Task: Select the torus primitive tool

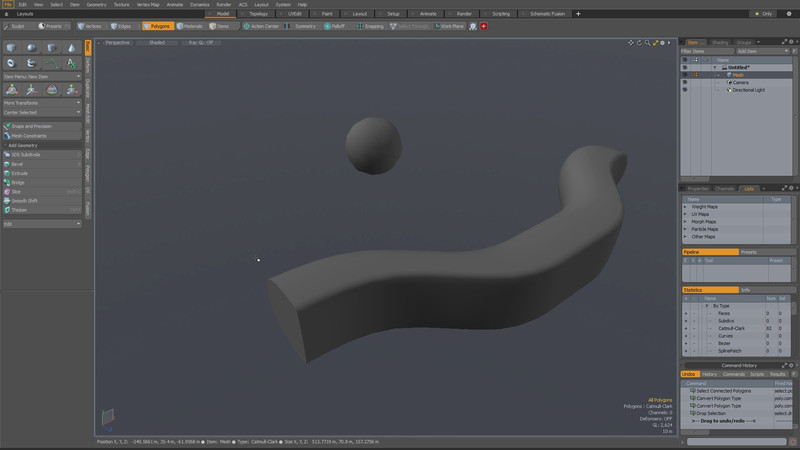Action: pos(11,63)
